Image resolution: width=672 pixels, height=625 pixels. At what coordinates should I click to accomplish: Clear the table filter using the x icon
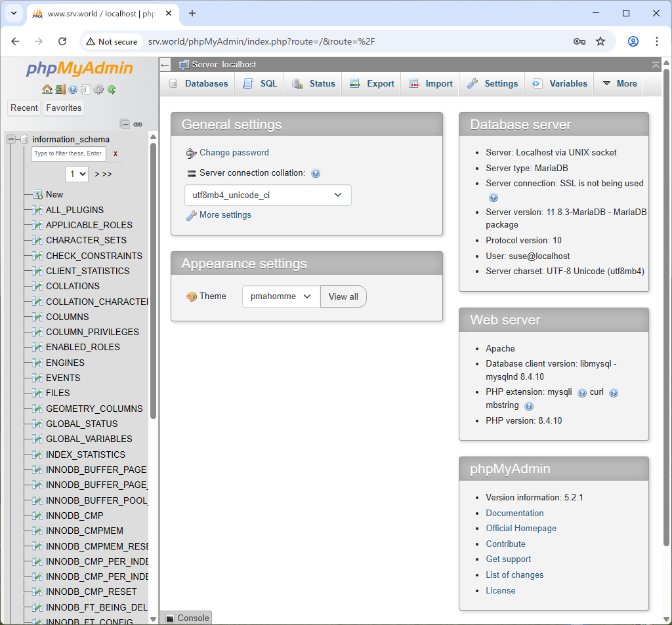tap(115, 153)
